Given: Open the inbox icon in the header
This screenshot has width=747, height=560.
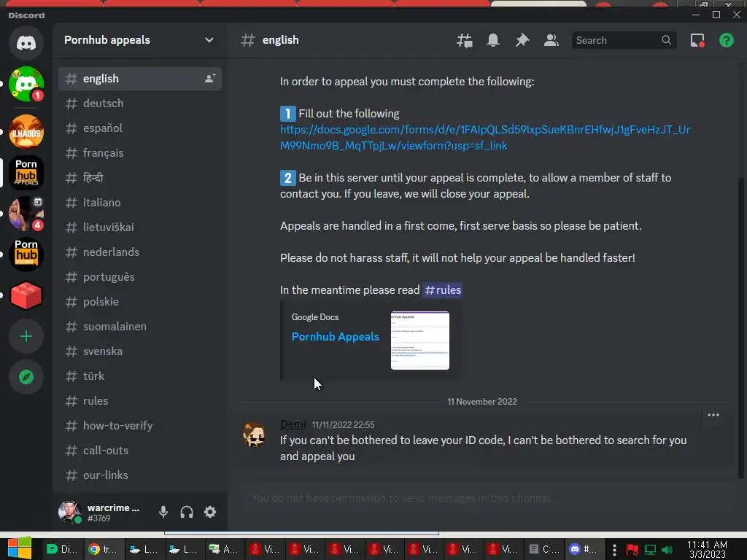Looking at the screenshot, I should (x=697, y=41).
